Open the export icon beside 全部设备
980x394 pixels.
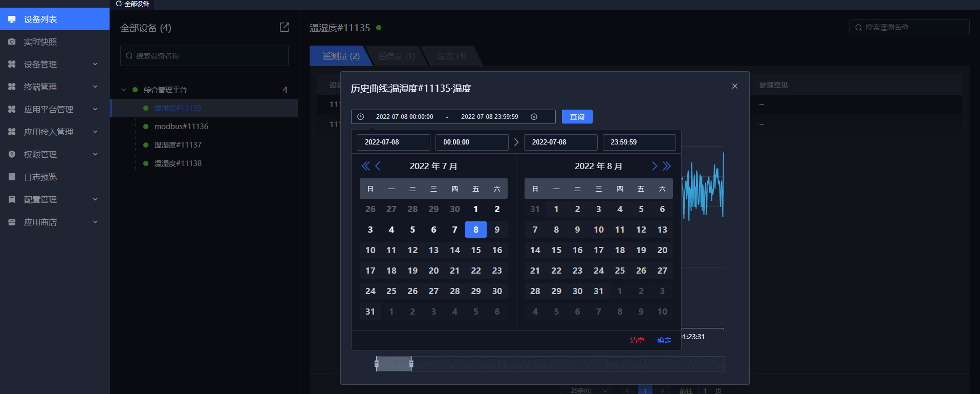285,27
